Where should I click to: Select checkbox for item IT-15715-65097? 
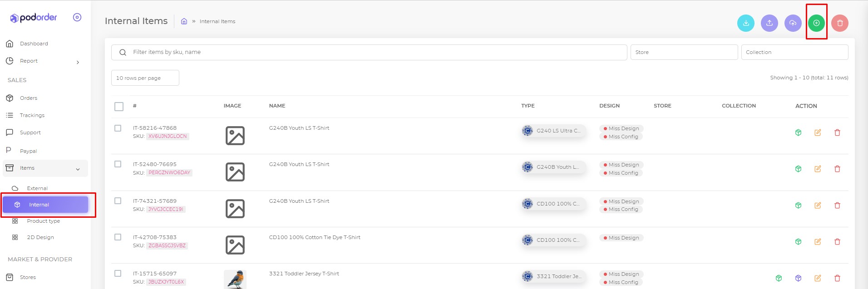[x=118, y=274]
